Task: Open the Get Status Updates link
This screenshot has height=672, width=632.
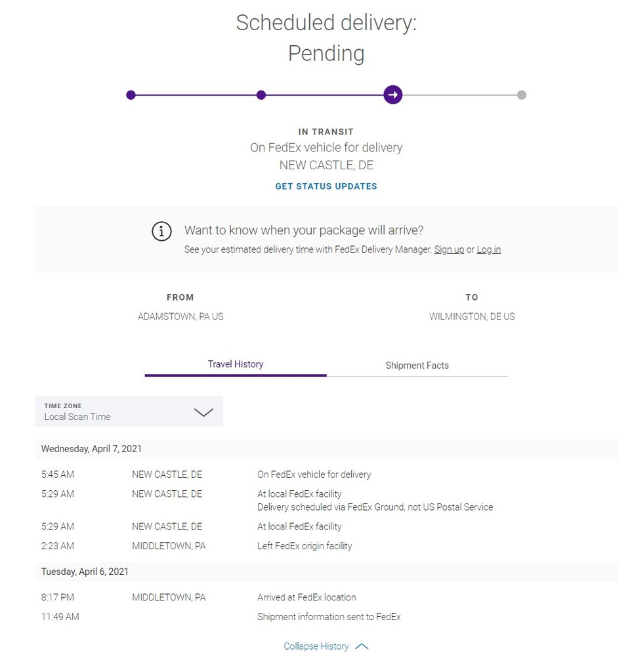Action: pyautogui.click(x=326, y=186)
